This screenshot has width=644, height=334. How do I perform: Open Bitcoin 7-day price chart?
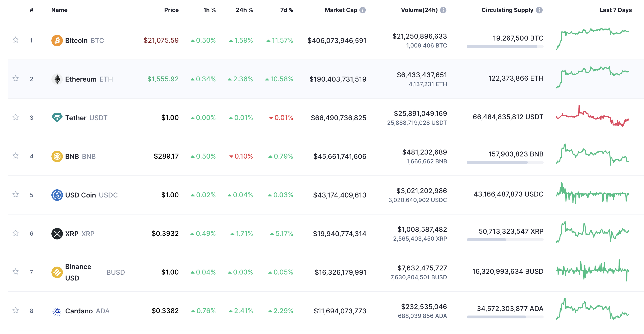point(593,39)
